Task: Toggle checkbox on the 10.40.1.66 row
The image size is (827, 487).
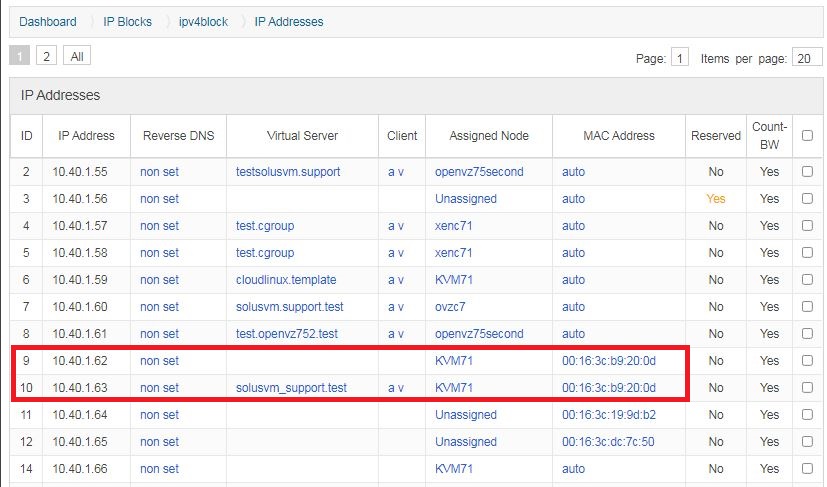Action: [807, 469]
